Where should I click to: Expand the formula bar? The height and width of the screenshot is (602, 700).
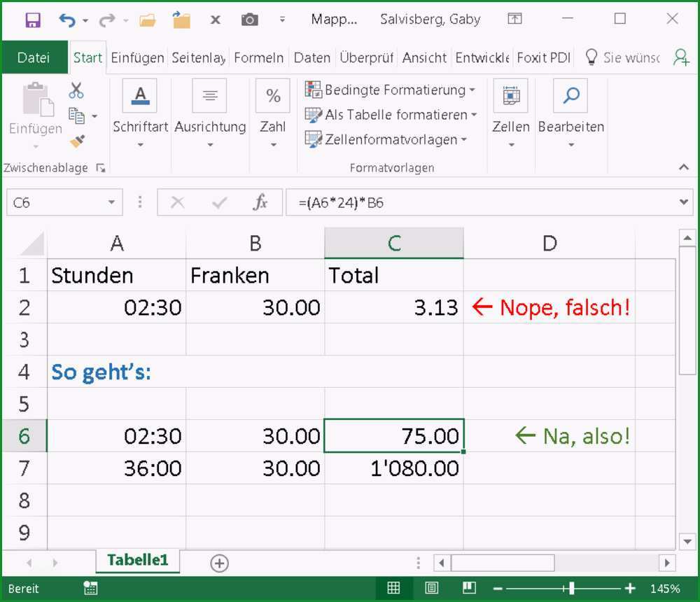pyautogui.click(x=683, y=202)
